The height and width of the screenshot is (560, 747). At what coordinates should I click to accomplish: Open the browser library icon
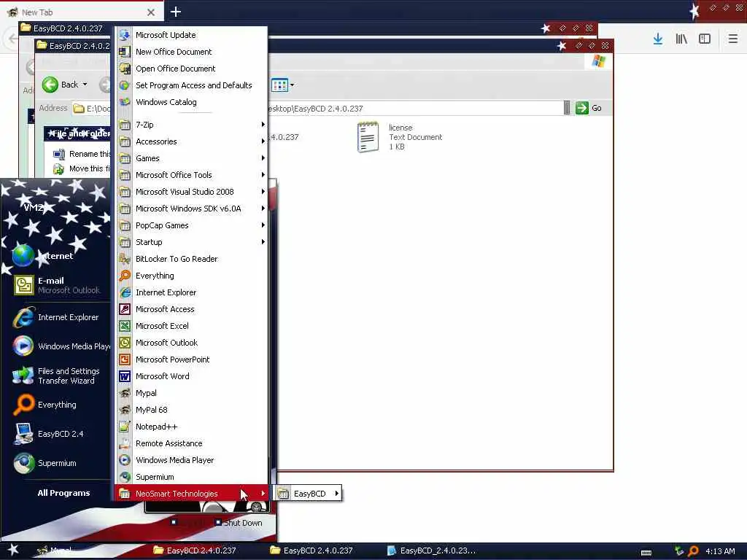coord(681,39)
